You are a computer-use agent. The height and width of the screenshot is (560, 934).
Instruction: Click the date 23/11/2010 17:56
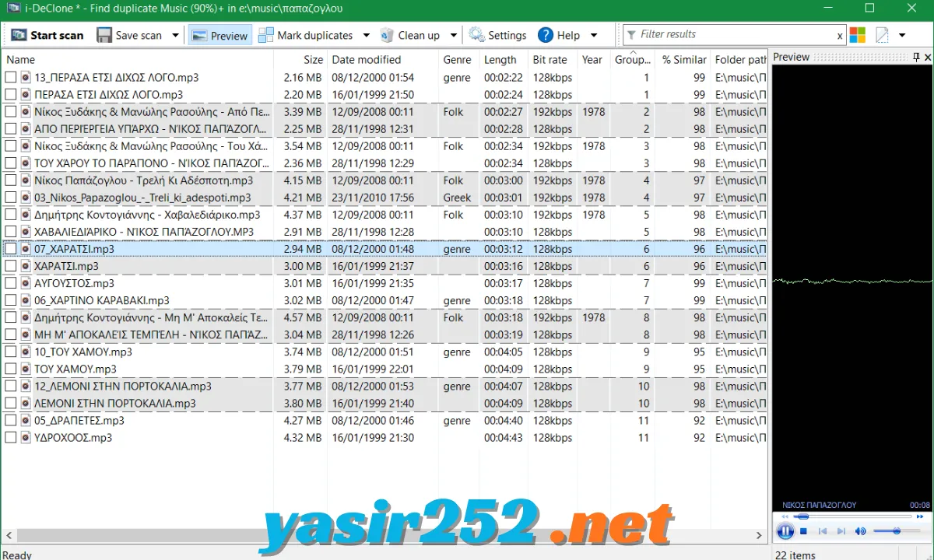(374, 198)
